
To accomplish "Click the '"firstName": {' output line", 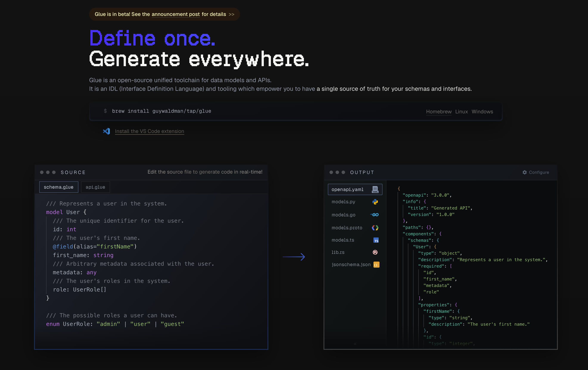I will click(442, 311).
